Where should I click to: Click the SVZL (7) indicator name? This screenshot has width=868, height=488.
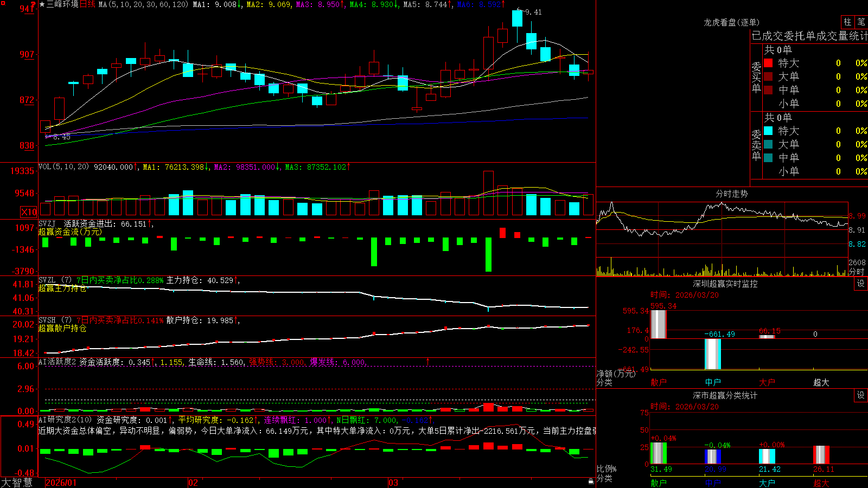coord(55,280)
